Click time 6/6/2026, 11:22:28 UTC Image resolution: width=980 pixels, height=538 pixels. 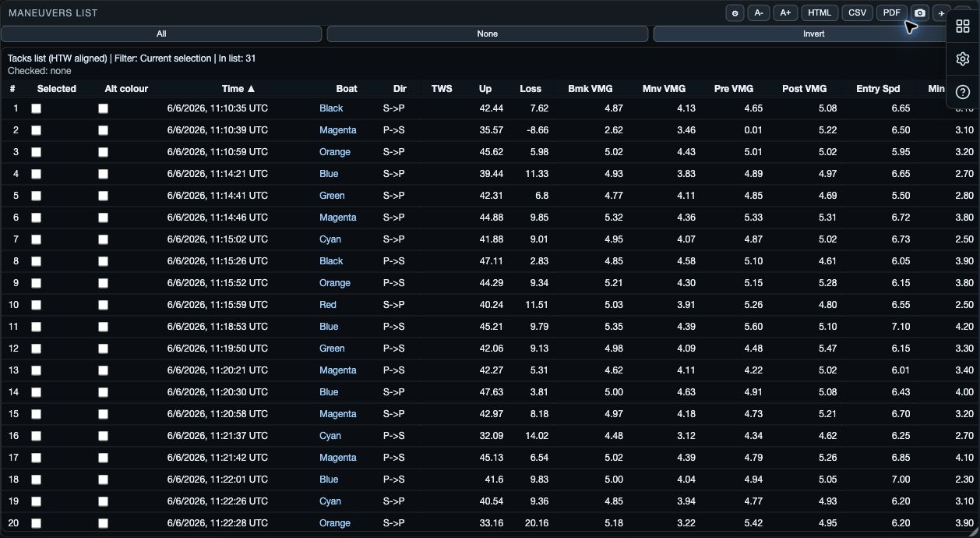pyautogui.click(x=217, y=523)
